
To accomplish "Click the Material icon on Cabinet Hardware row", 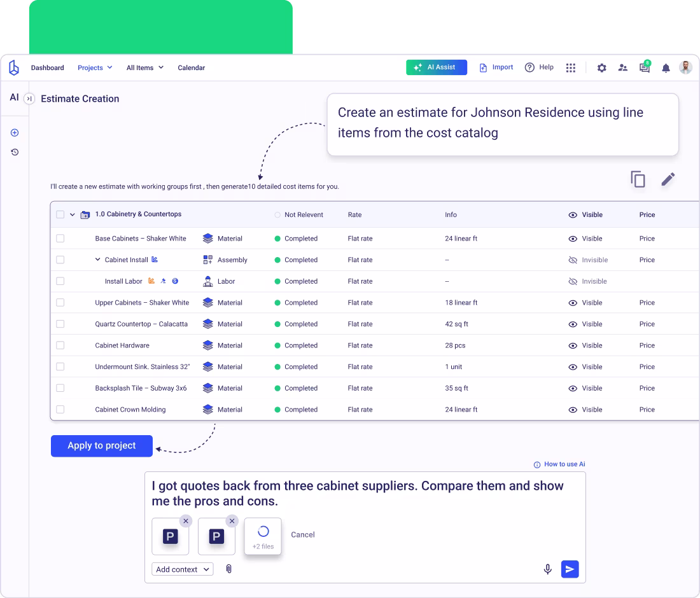I will (207, 345).
